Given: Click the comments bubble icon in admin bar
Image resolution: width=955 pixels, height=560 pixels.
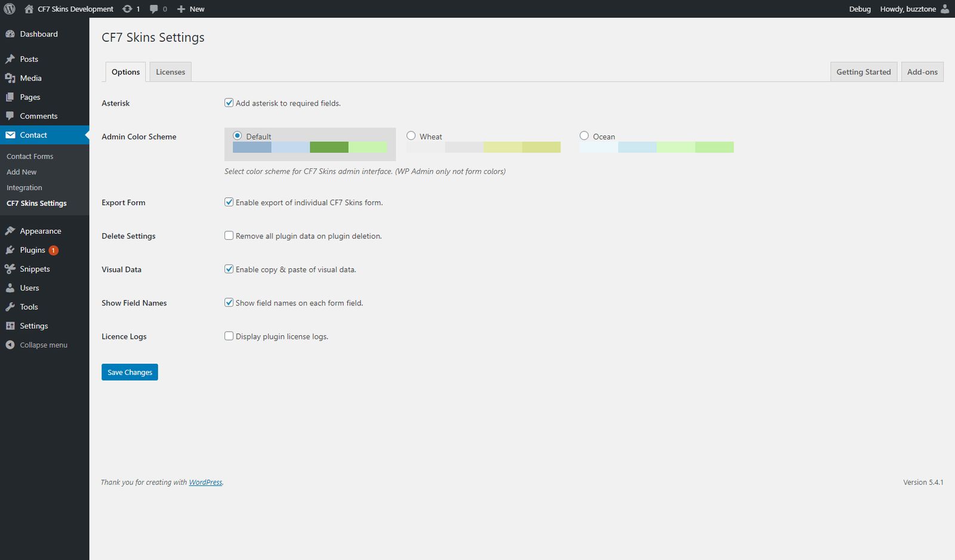Looking at the screenshot, I should (154, 9).
